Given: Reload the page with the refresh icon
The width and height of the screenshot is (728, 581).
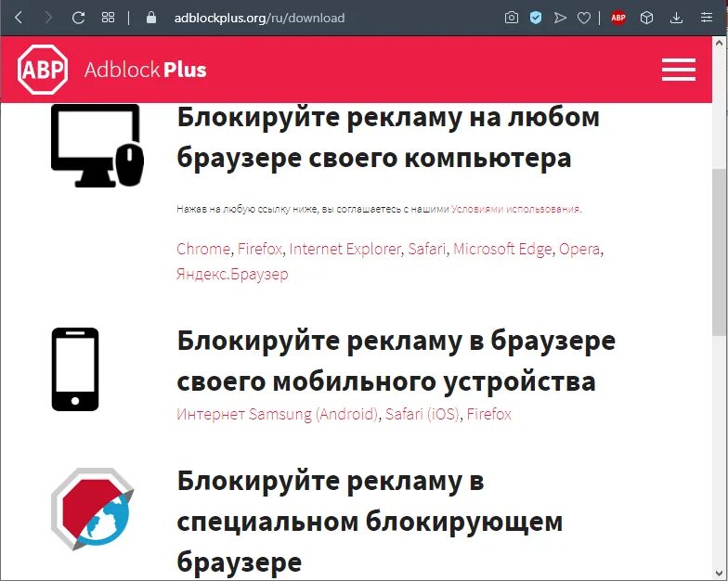Looking at the screenshot, I should 78,18.
